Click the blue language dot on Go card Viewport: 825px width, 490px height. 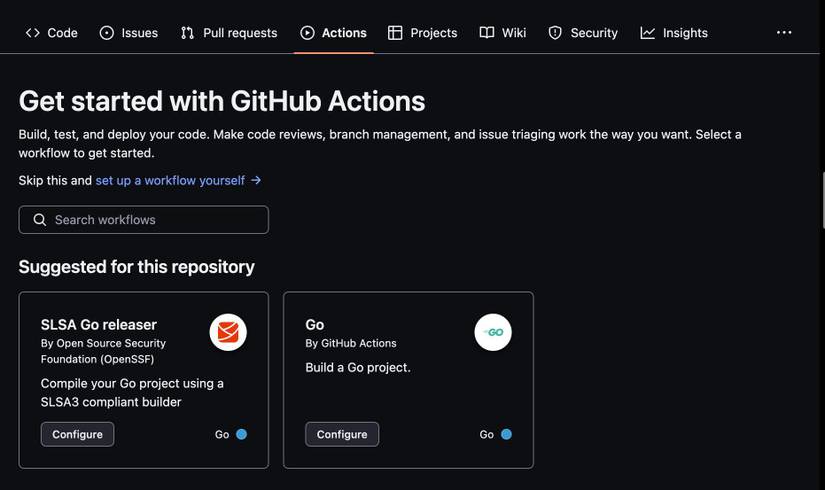click(x=506, y=434)
